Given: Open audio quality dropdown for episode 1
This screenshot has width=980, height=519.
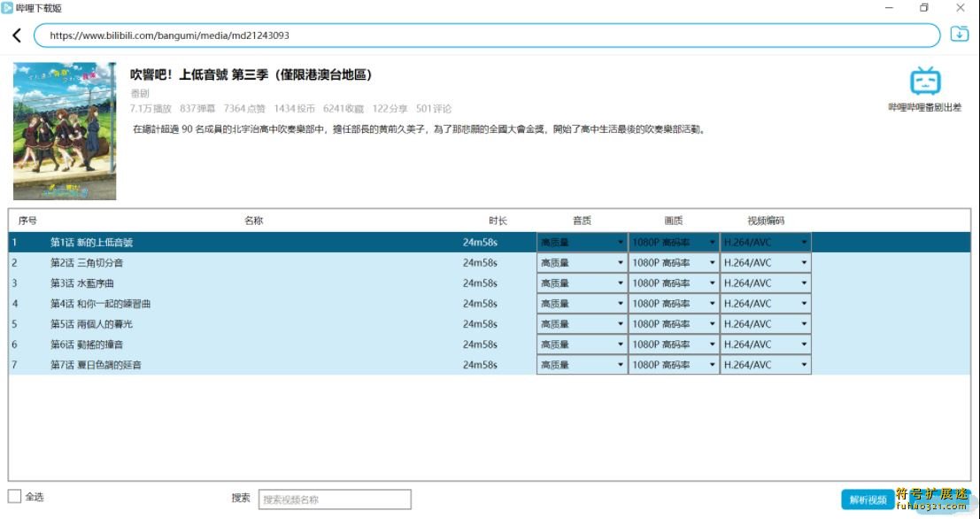Looking at the screenshot, I should pyautogui.click(x=582, y=242).
